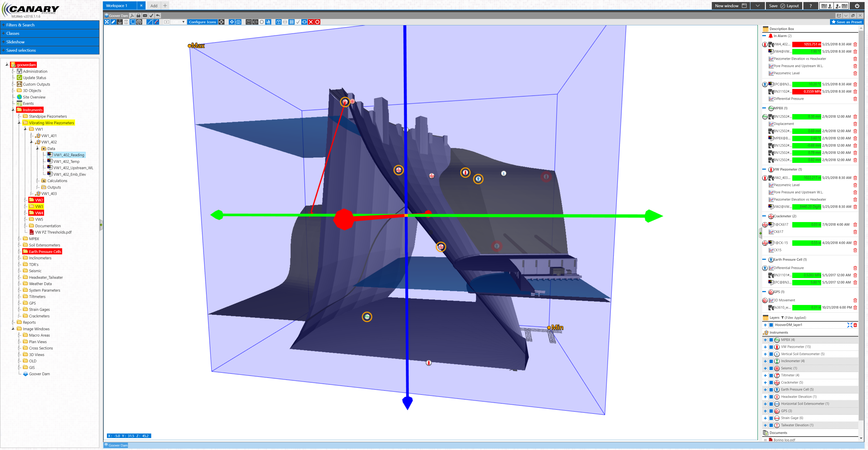Select VW1_402_Temp tree item
Image resolution: width=868 pixels, height=450 pixels.
click(66, 162)
